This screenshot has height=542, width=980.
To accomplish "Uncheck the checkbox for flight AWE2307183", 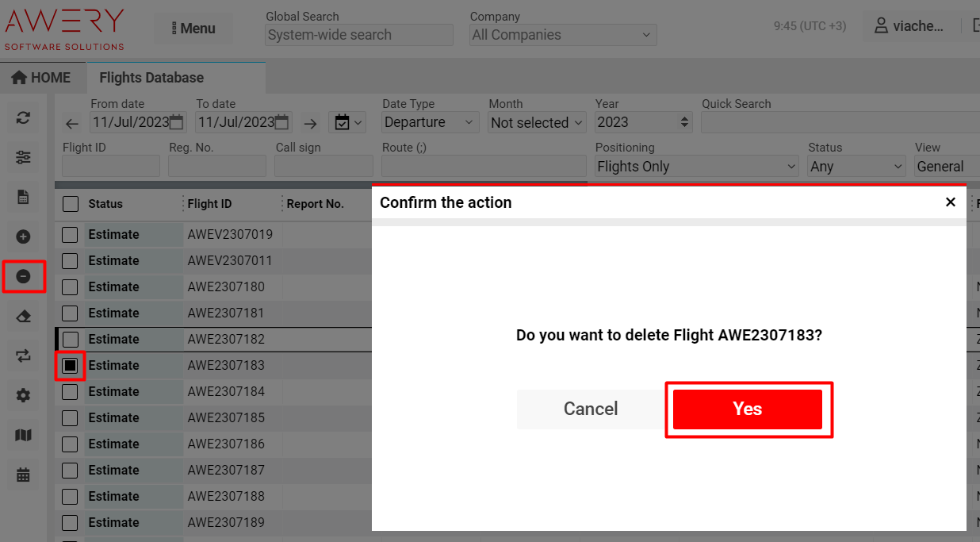I will [71, 366].
